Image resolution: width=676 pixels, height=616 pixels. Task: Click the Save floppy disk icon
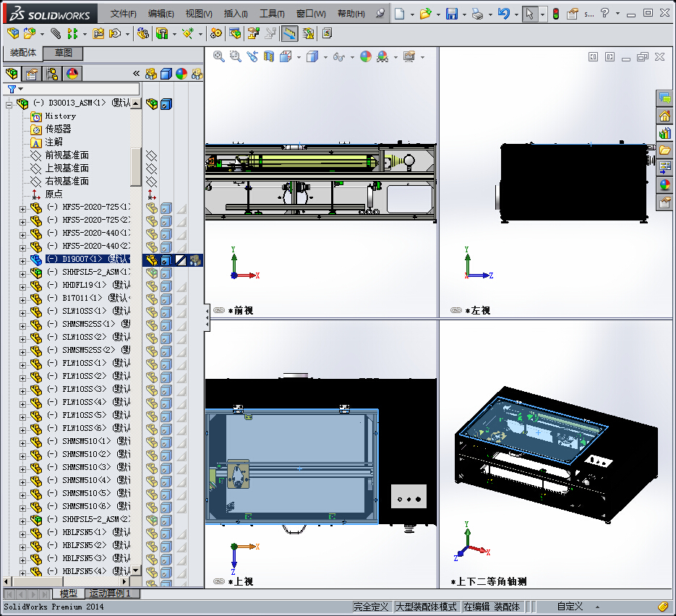pos(451,14)
